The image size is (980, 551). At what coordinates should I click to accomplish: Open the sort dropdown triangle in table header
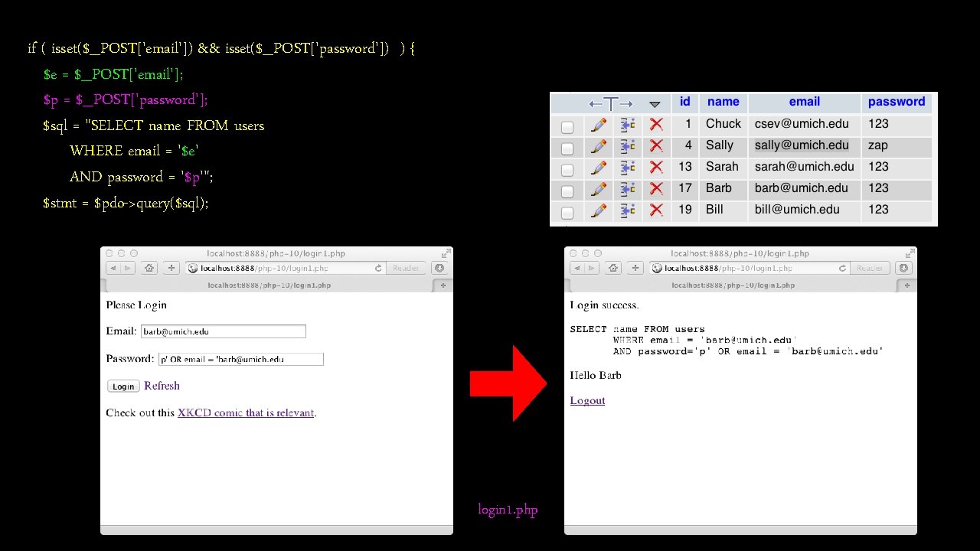(655, 104)
